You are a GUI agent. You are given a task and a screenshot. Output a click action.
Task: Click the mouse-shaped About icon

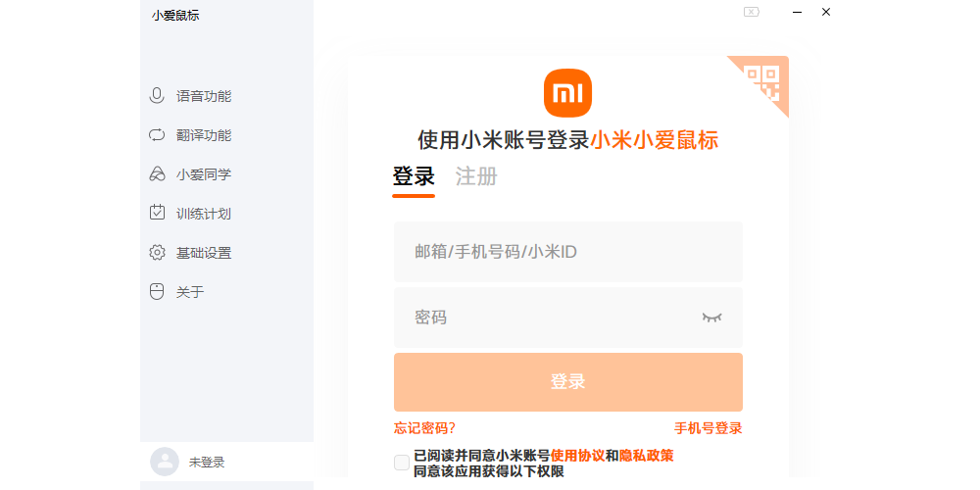click(157, 291)
